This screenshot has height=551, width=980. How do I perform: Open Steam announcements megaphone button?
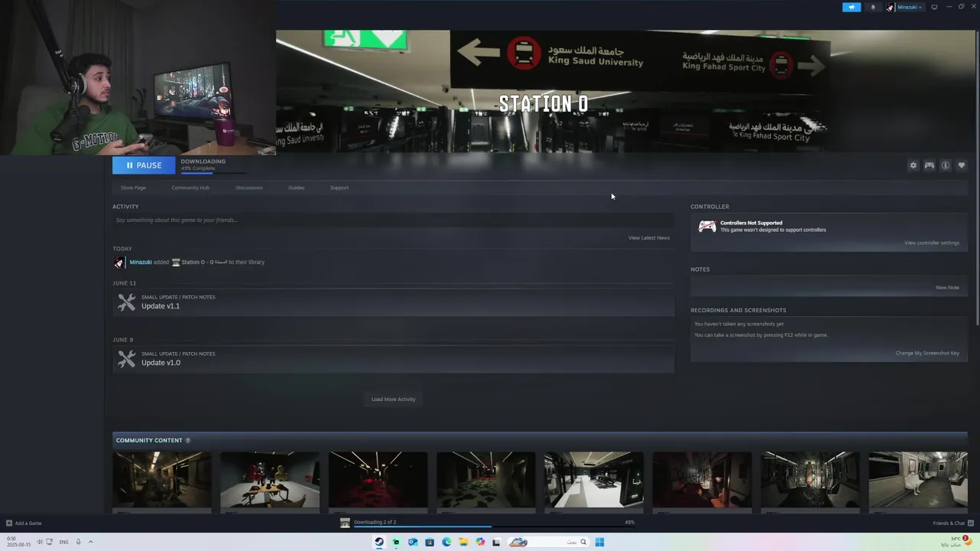[851, 7]
